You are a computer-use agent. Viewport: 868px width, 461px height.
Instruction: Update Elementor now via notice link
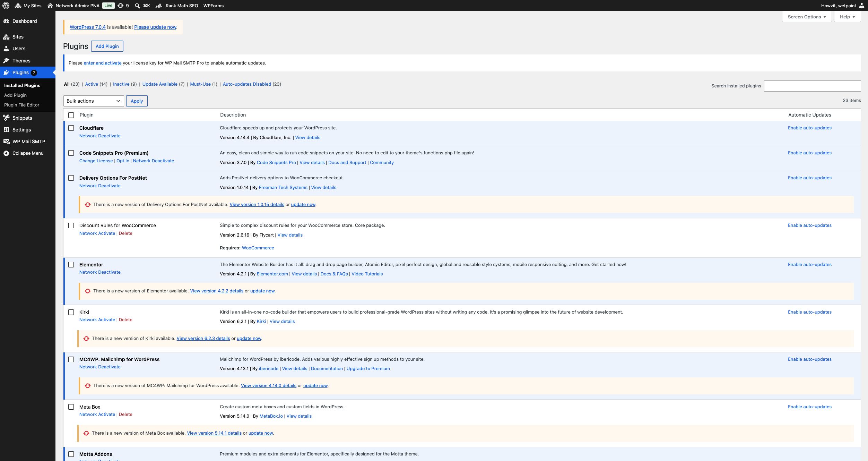coord(262,291)
